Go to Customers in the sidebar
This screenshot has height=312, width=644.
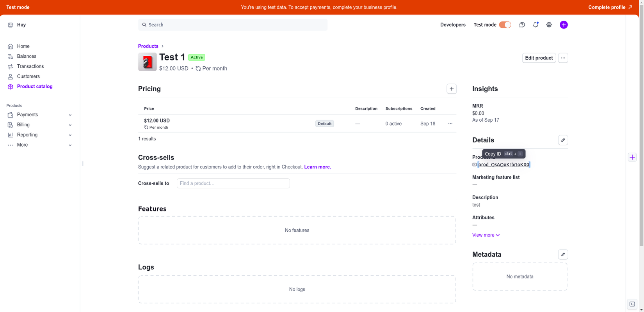[28, 76]
